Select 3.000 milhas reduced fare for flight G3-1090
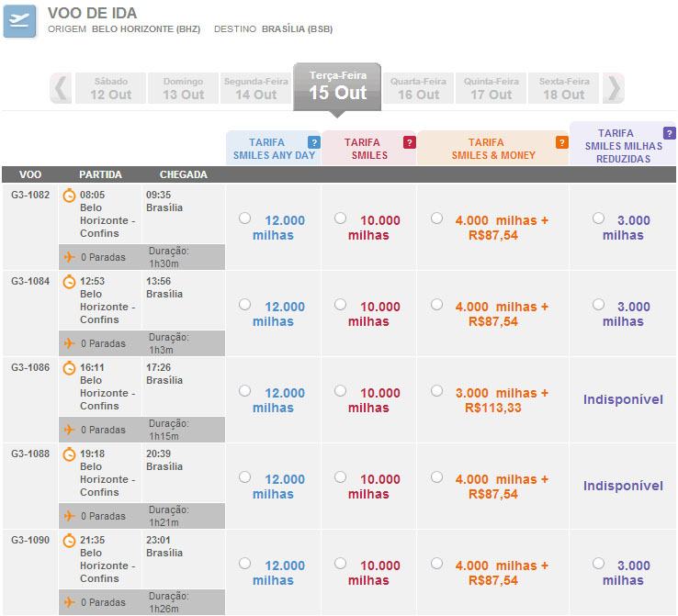 click(599, 564)
